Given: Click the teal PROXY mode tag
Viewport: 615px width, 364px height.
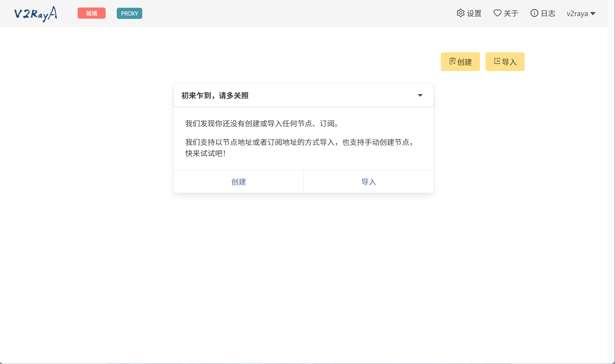Looking at the screenshot, I should 129,13.
